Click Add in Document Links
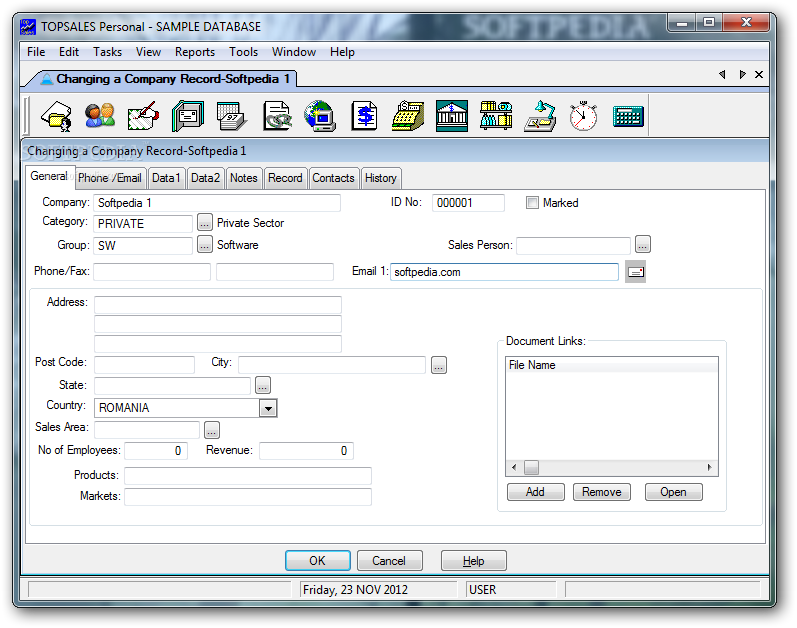797x628 pixels. [x=535, y=492]
